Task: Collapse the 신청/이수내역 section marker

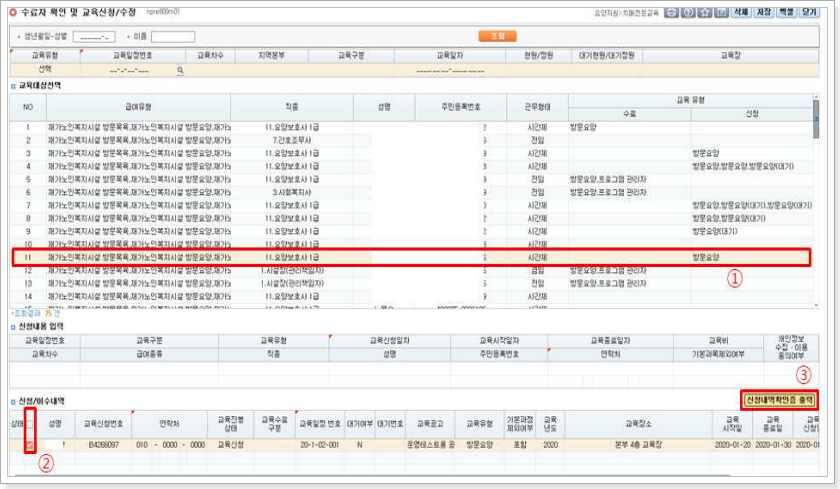Action: coord(13,401)
